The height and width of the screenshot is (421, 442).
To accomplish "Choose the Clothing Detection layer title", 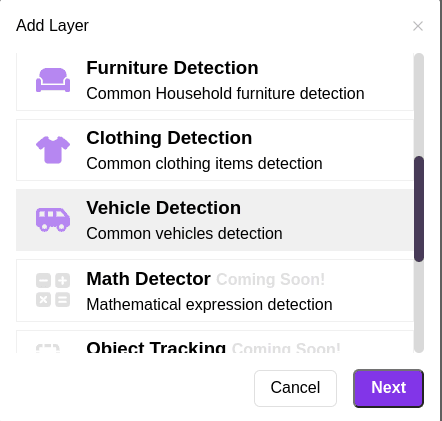I will 169,138.
